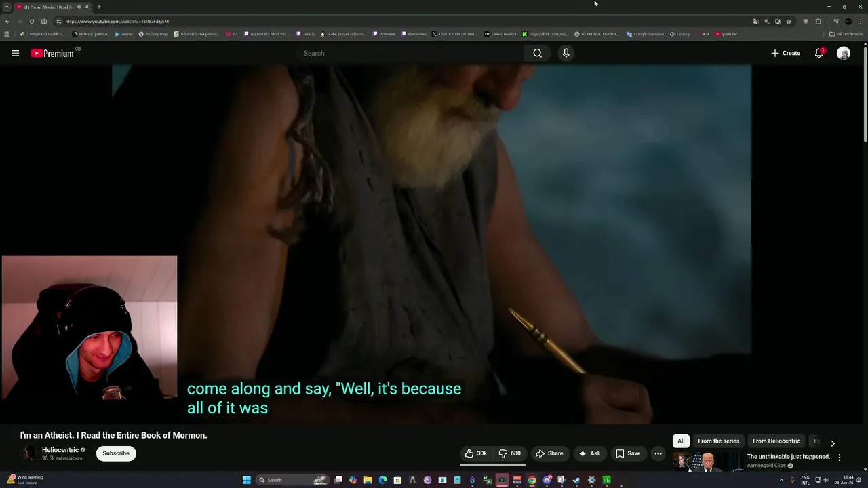Open Heliocentric channel avatar

tap(28, 453)
